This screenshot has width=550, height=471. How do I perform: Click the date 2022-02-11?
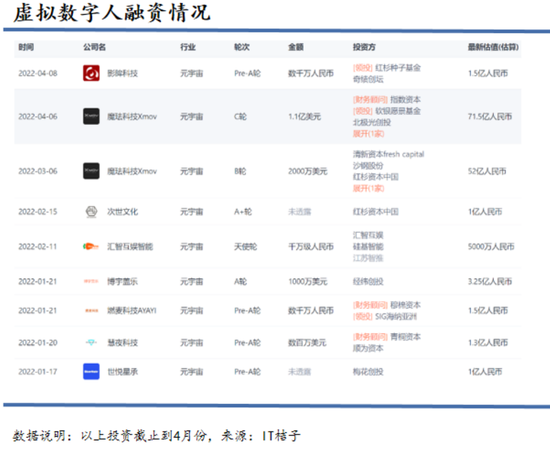38,247
